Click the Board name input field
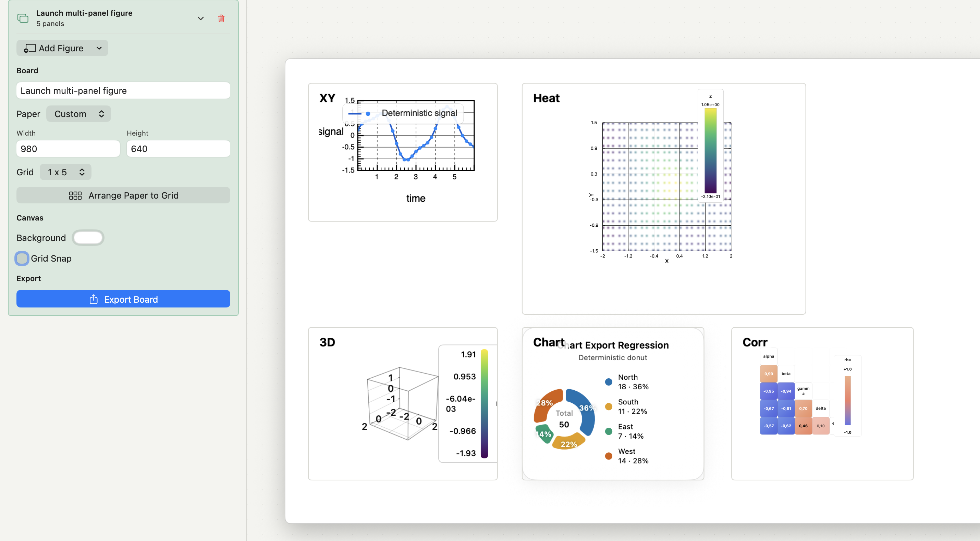Viewport: 980px width, 541px height. pyautogui.click(x=123, y=90)
